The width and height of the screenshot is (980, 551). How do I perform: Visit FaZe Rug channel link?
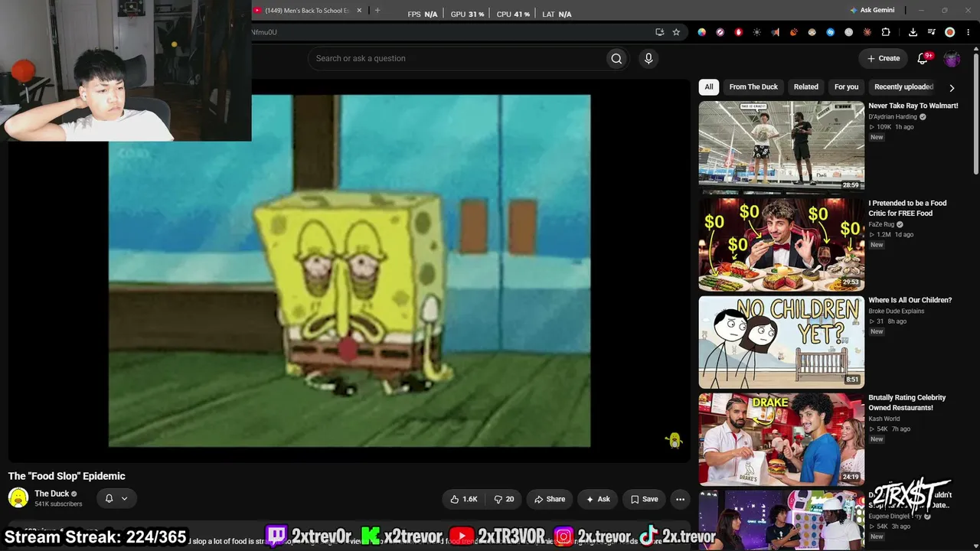click(x=881, y=224)
